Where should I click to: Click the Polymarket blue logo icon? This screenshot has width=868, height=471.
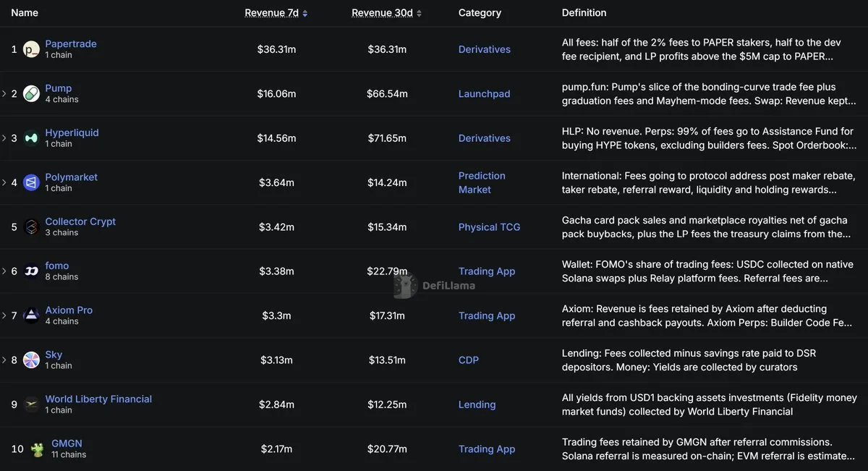click(31, 182)
